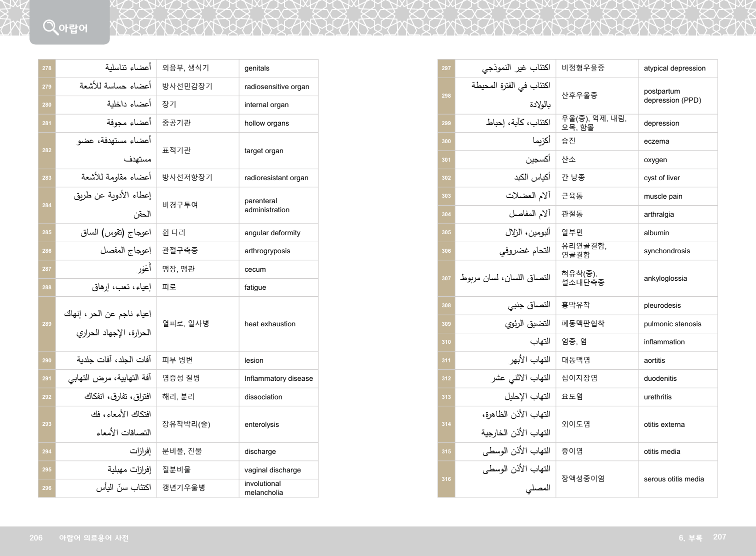Select 'parenteral administration' cell
The height and width of the screenshot is (556, 756).
[x=266, y=205]
